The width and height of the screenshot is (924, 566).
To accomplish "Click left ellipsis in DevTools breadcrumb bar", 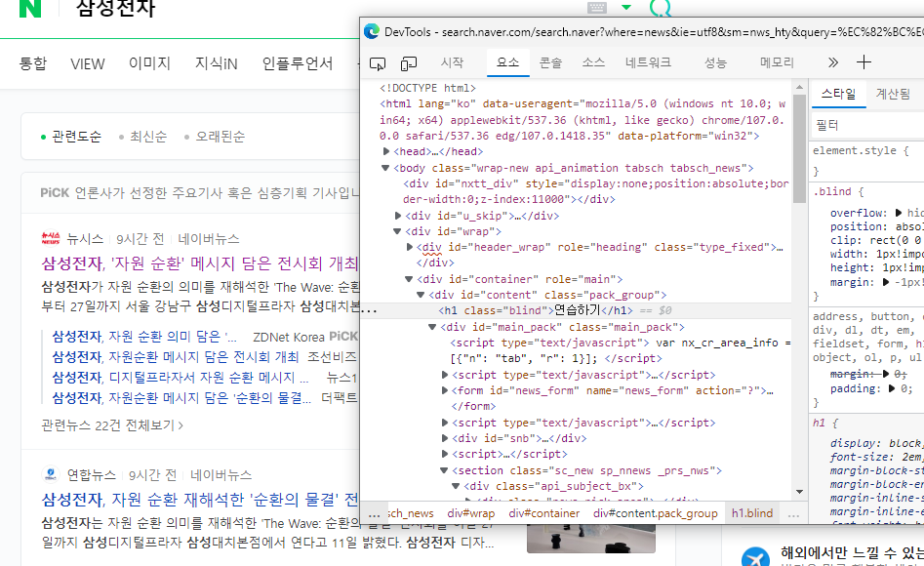I will (x=375, y=514).
